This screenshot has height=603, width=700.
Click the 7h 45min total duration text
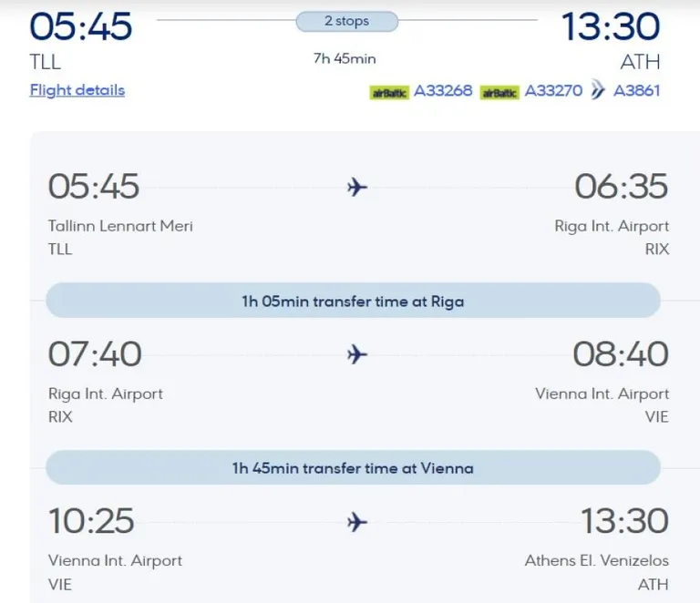click(345, 58)
